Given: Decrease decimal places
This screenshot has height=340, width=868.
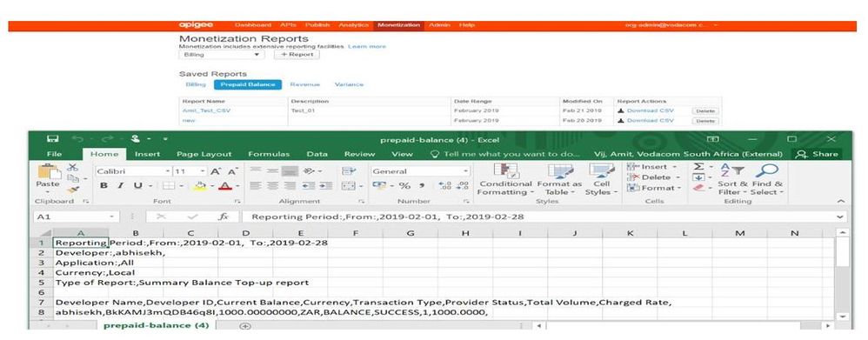Looking at the screenshot, I should (463, 186).
